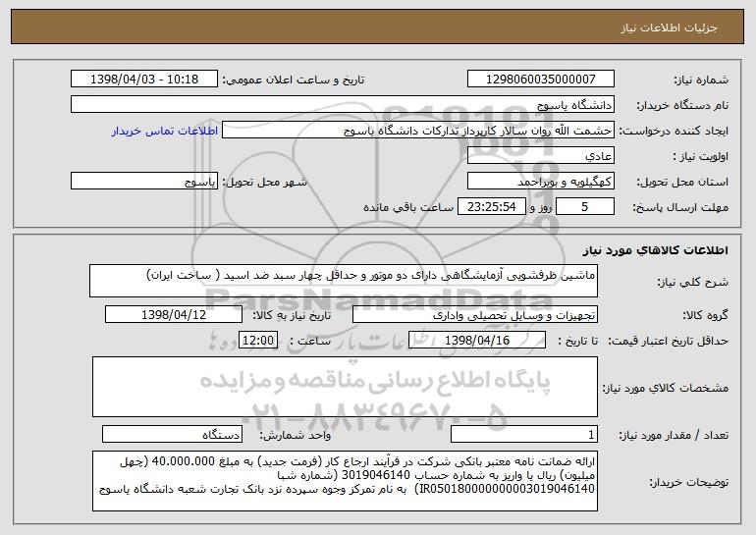Select the priority field 'عادی'
This screenshot has height=535, width=756.
[x=540, y=156]
